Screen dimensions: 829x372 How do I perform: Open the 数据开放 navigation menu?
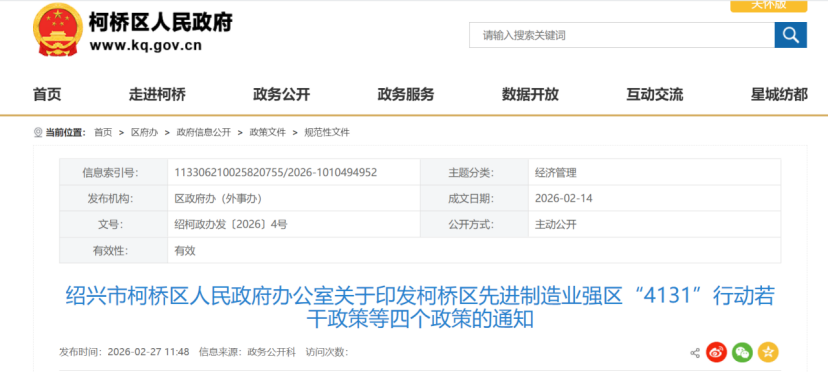[x=530, y=95]
